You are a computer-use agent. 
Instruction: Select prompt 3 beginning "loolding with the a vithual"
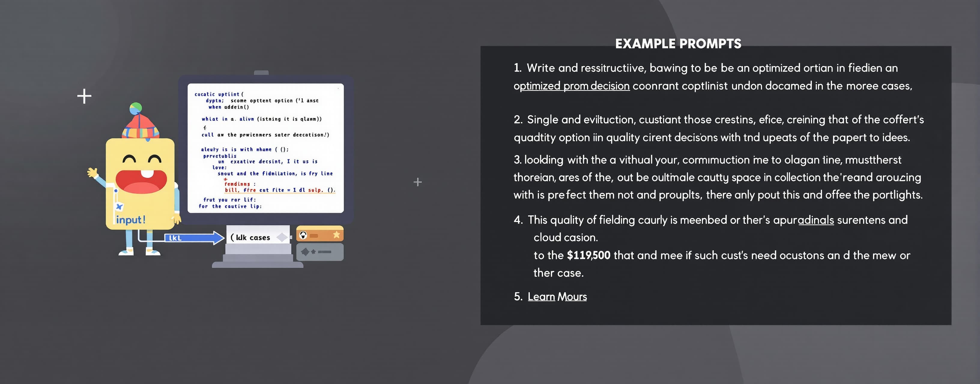click(x=718, y=177)
